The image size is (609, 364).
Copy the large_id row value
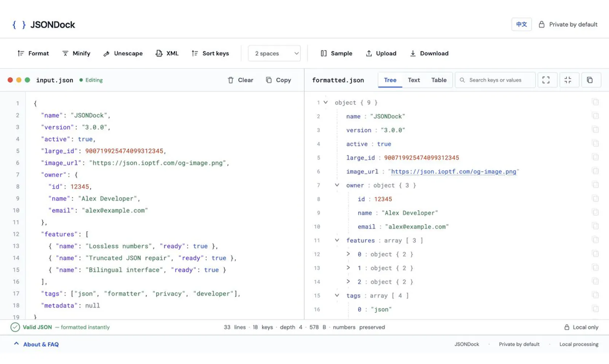(595, 157)
